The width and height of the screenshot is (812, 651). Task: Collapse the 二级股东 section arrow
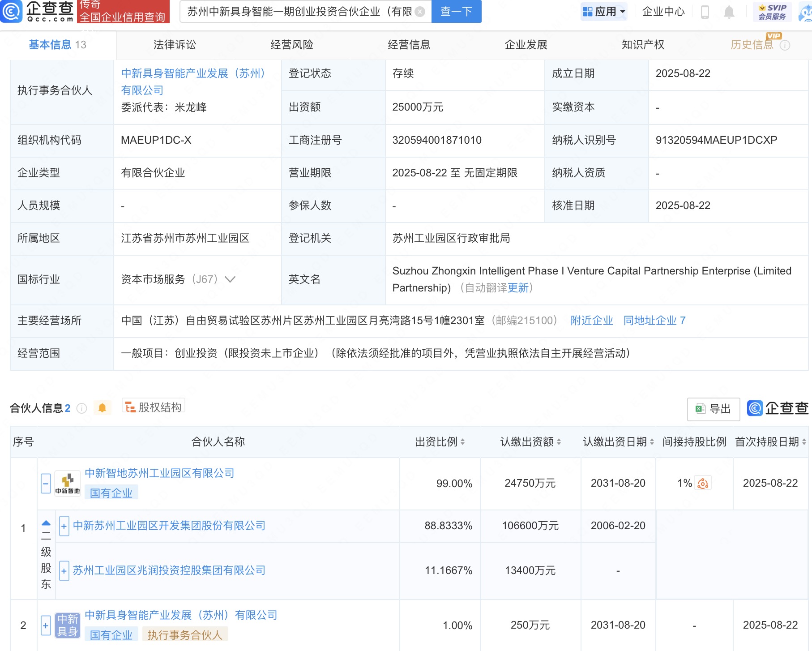46,523
